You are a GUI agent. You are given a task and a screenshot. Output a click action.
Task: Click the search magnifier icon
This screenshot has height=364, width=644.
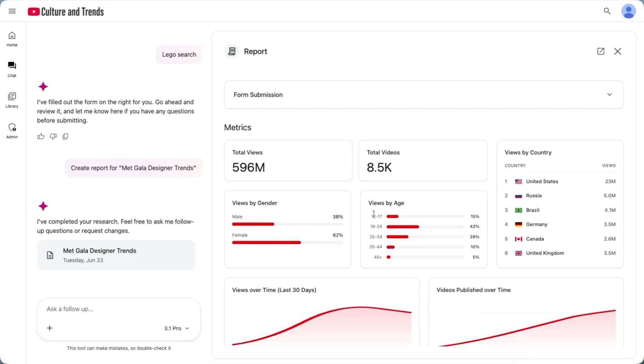click(x=607, y=11)
